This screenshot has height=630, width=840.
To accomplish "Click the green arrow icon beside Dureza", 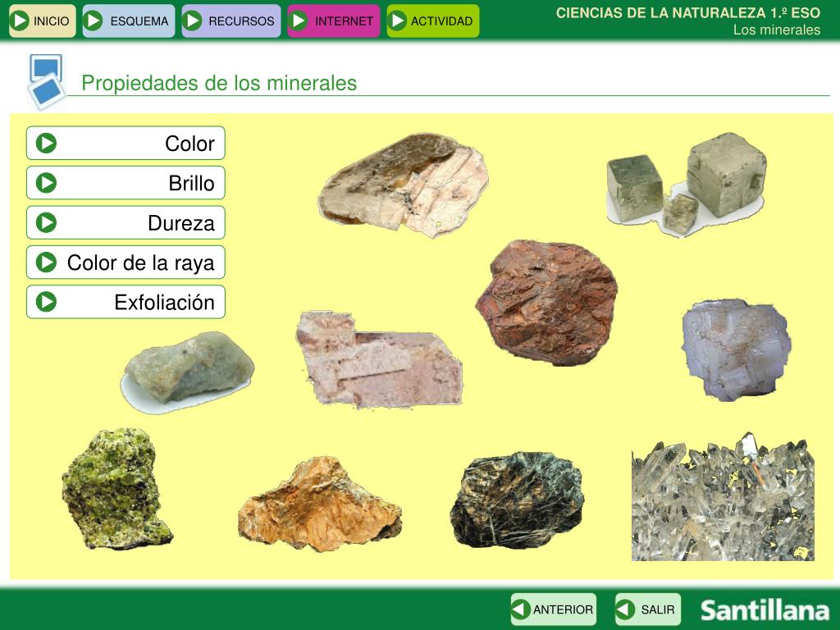I will (46, 222).
